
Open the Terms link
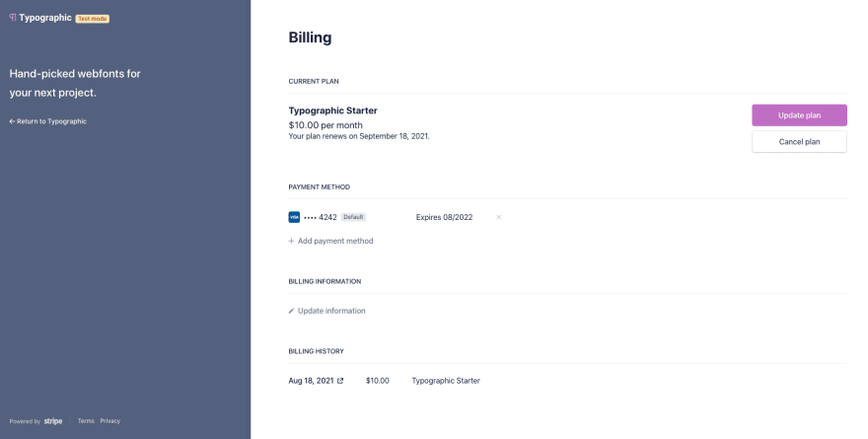coord(86,420)
